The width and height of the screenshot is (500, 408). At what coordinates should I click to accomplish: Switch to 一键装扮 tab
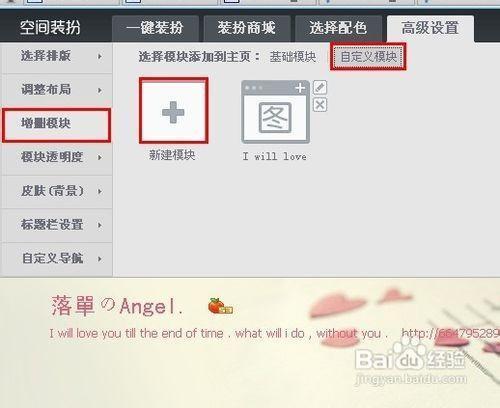pyautogui.click(x=155, y=28)
